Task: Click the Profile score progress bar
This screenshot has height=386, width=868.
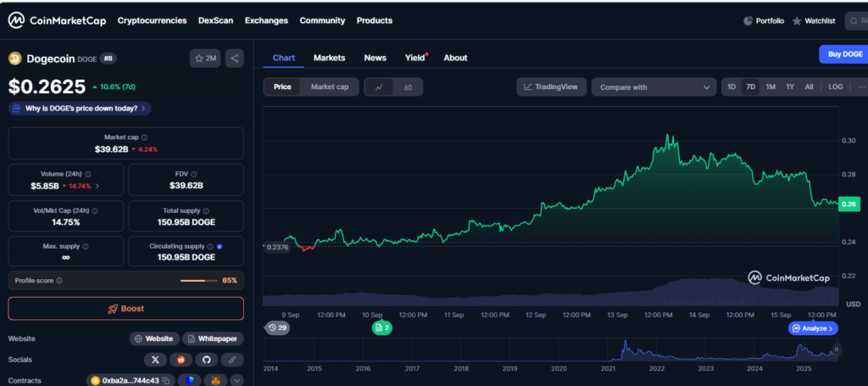Action: click(199, 281)
